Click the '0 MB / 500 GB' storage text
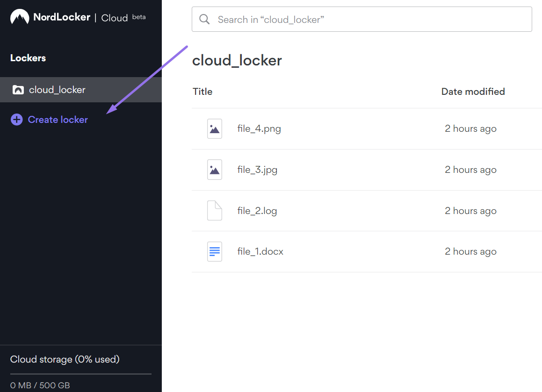The height and width of the screenshot is (392, 542). (x=40, y=385)
